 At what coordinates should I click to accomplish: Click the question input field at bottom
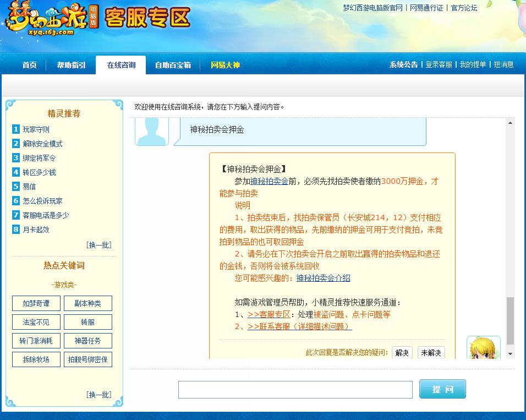pos(295,389)
